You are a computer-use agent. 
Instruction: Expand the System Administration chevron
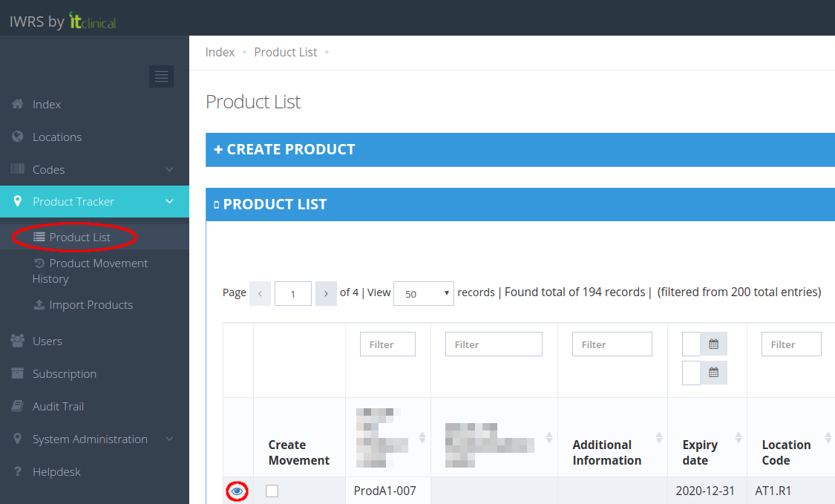169,439
